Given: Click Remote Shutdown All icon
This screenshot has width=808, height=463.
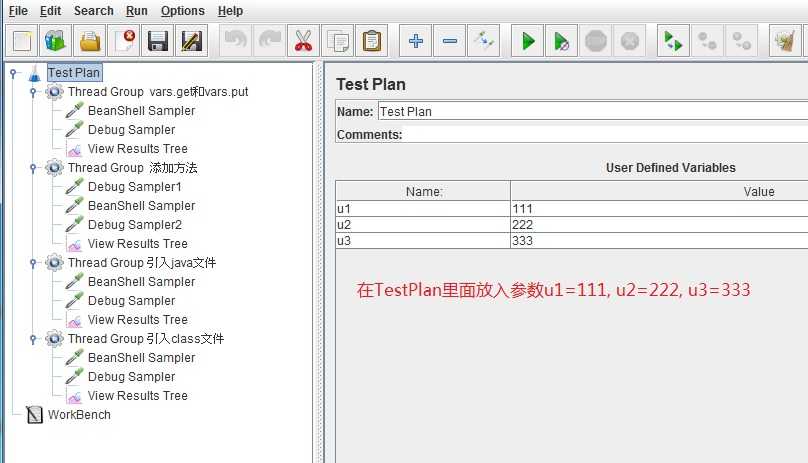Looking at the screenshot, I should point(742,41).
